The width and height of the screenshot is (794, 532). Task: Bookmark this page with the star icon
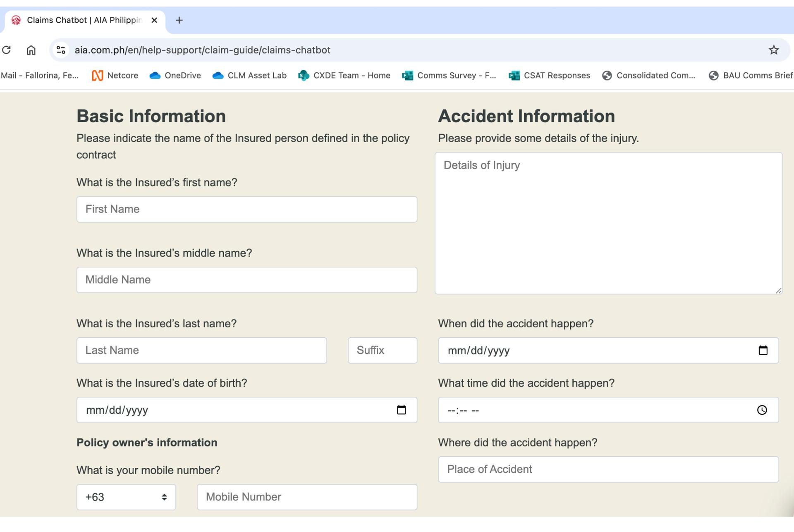tap(773, 50)
